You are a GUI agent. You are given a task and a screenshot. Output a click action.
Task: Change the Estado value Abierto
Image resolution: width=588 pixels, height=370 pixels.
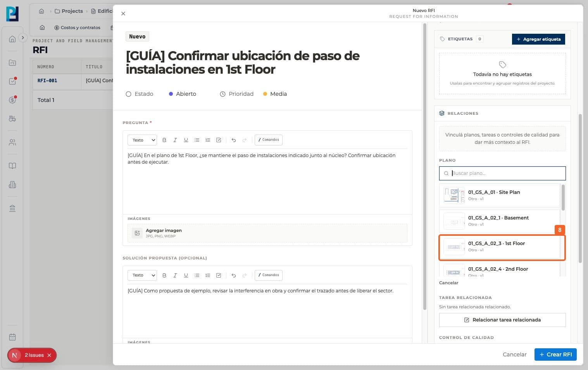coord(183,94)
